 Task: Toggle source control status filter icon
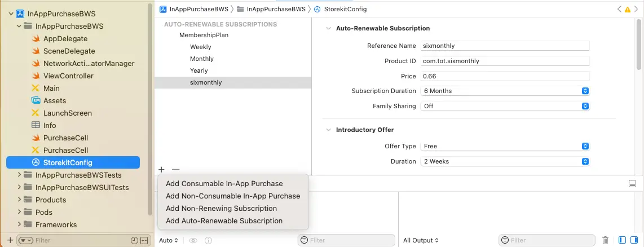(x=144, y=240)
